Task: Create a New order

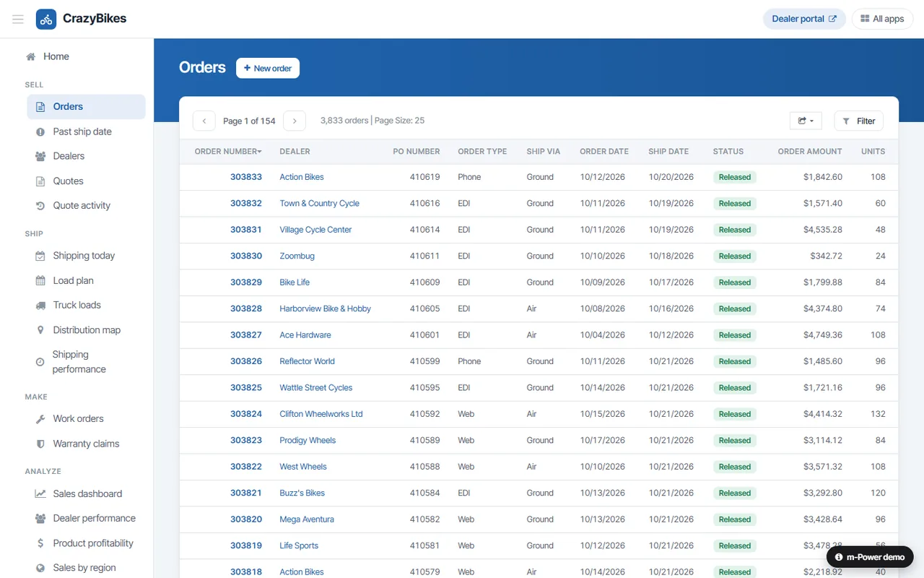Action: click(x=268, y=68)
